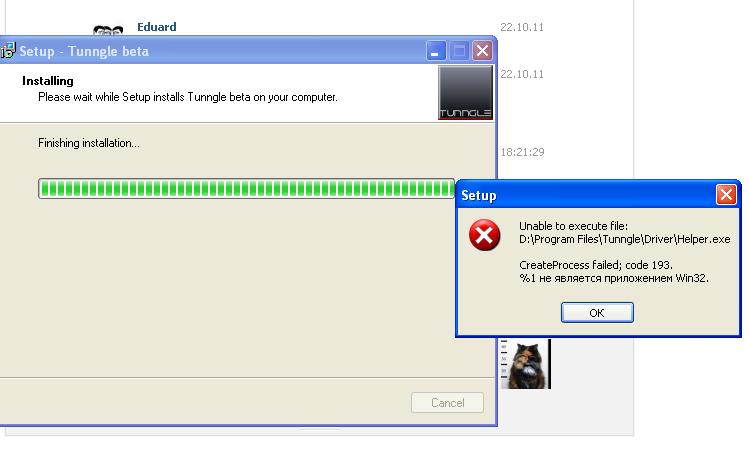
Task: Click the 'Please wait while Setup installs' text
Action: click(x=188, y=97)
